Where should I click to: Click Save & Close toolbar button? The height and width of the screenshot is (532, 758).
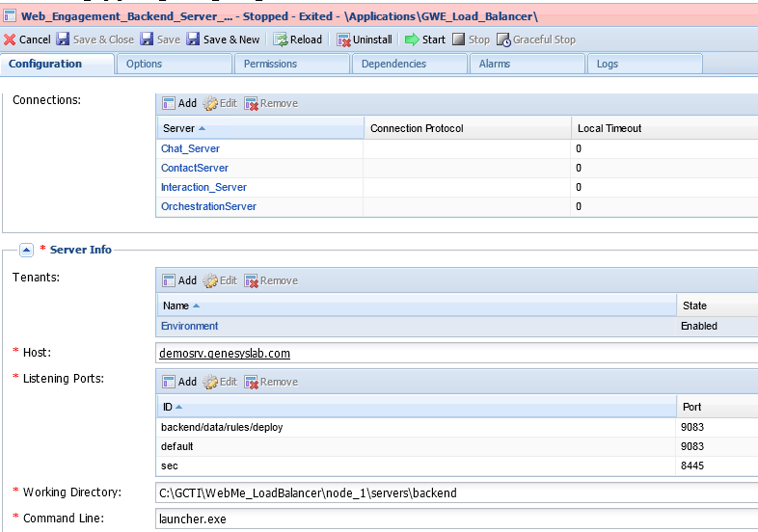(x=95, y=40)
